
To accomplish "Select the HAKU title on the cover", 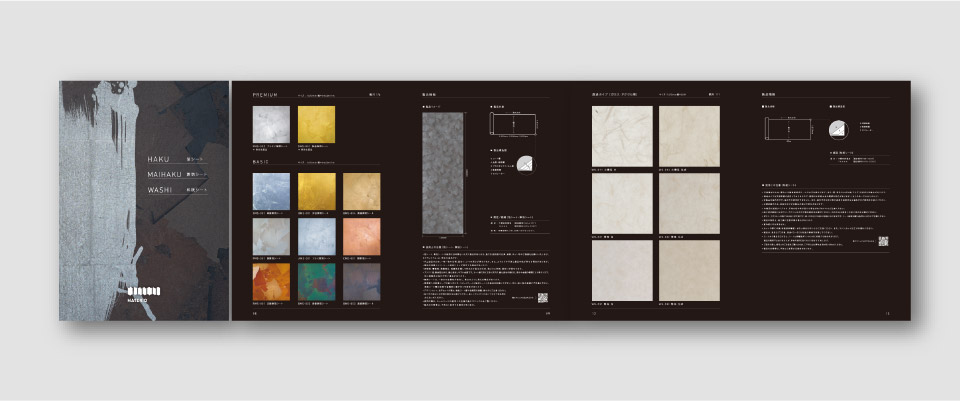I will point(160,159).
